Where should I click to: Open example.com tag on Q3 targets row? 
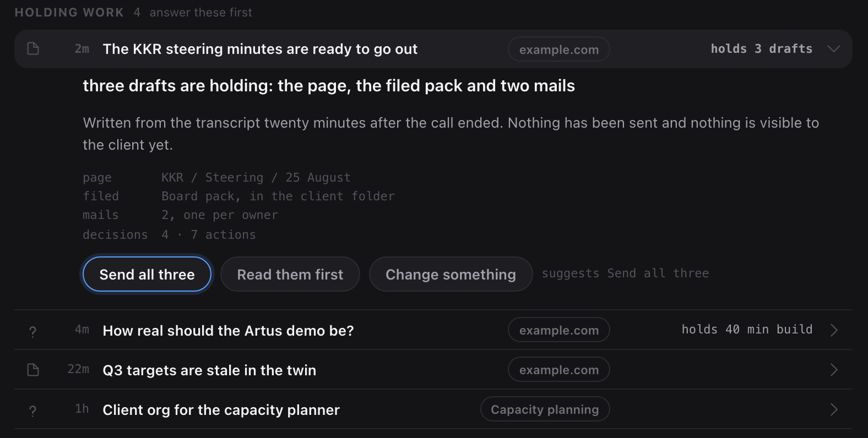[559, 370]
